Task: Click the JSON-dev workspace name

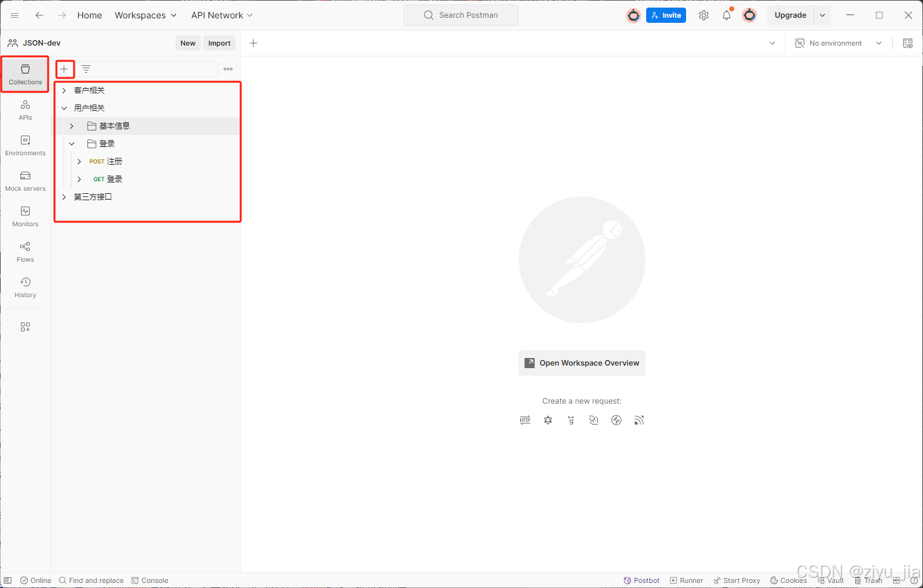Action: tap(42, 43)
